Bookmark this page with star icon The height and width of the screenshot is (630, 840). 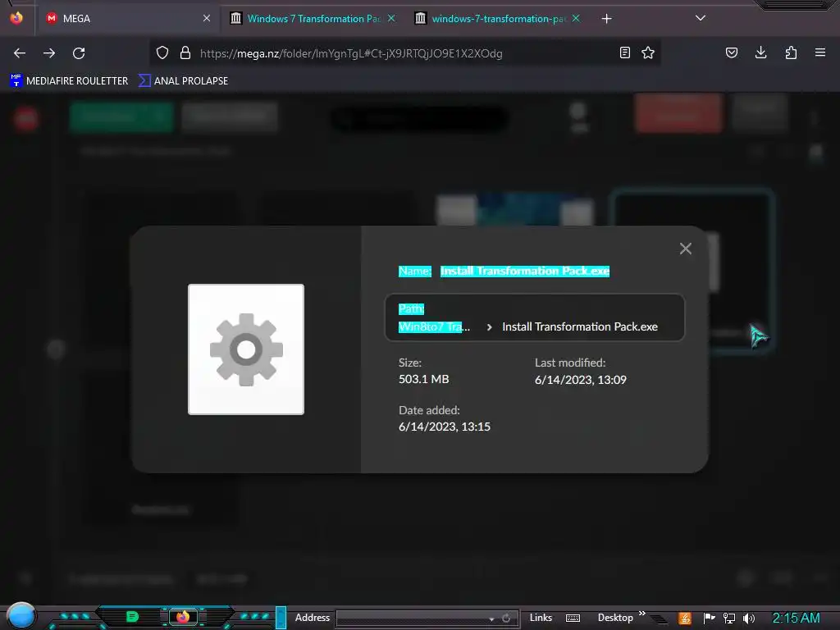point(648,52)
